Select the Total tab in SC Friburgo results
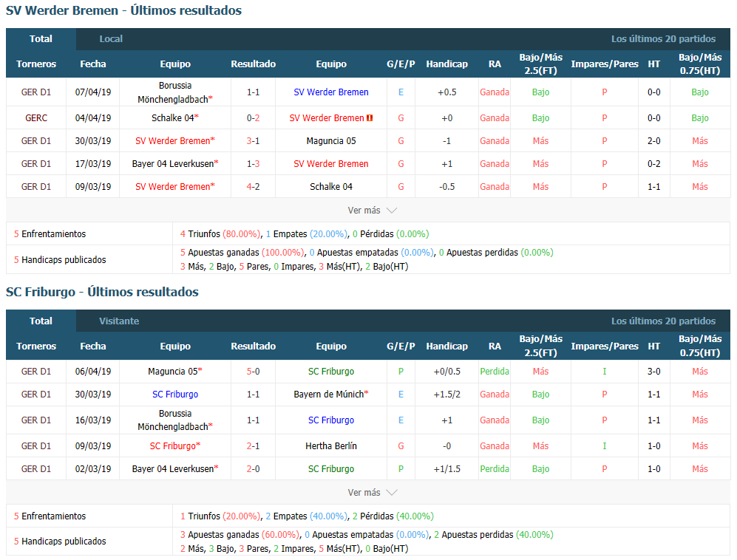This screenshot has height=560, width=737. point(41,321)
